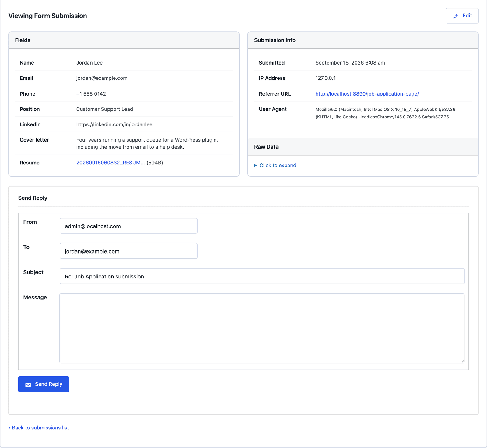This screenshot has width=487, height=448.
Task: Click position value Customer Support Lead
Action: 104,109
